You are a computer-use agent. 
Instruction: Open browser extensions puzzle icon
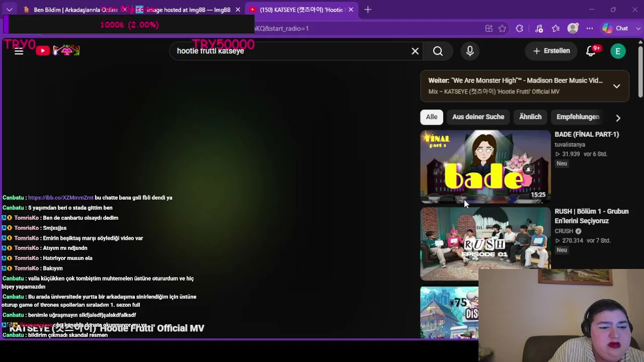click(519, 28)
